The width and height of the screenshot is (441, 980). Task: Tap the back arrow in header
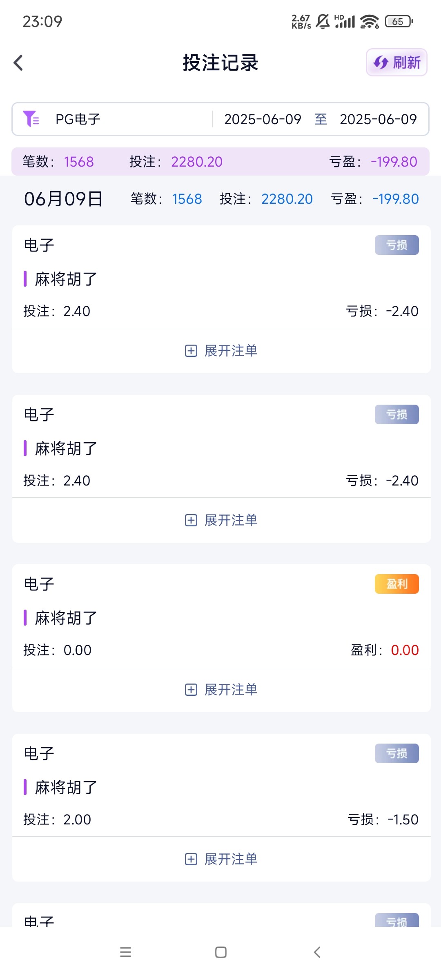tap(18, 63)
